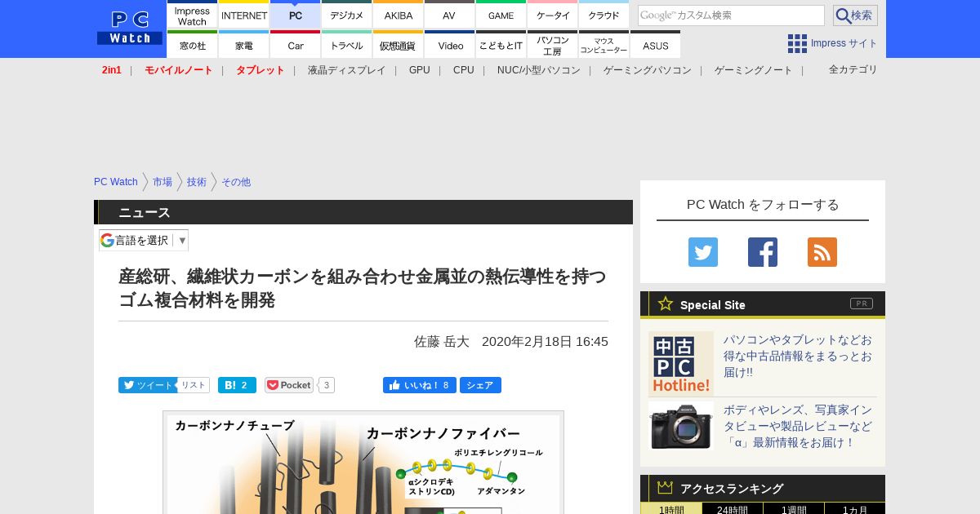The image size is (980, 514).
Task: Select the 1週間 ranking tab
Action: pyautogui.click(x=794, y=508)
